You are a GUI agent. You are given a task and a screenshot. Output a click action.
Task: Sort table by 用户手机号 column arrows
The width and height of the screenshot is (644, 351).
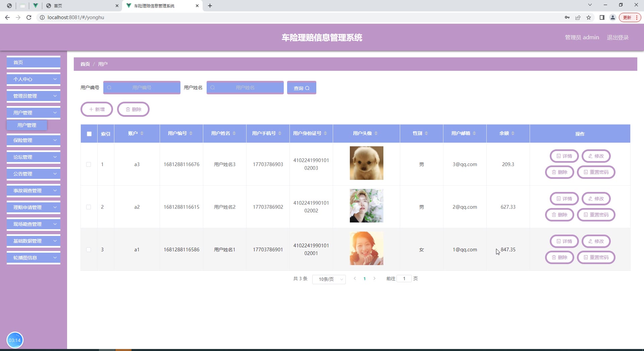pyautogui.click(x=280, y=134)
